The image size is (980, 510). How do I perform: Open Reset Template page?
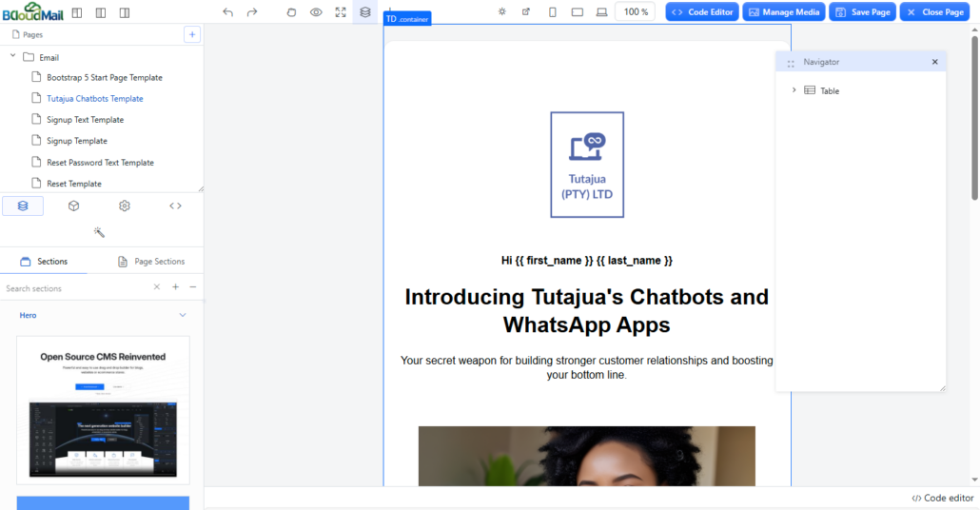(74, 184)
